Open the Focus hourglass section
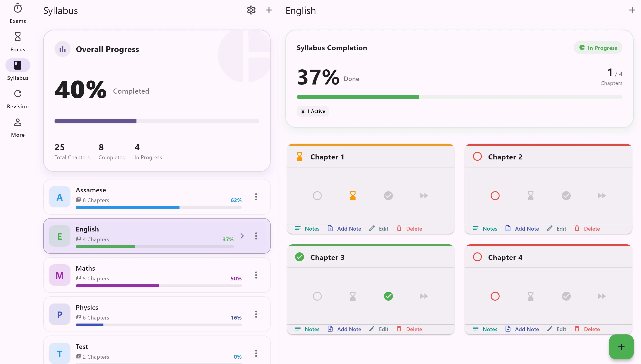This screenshot has width=641, height=364. pos(18,42)
